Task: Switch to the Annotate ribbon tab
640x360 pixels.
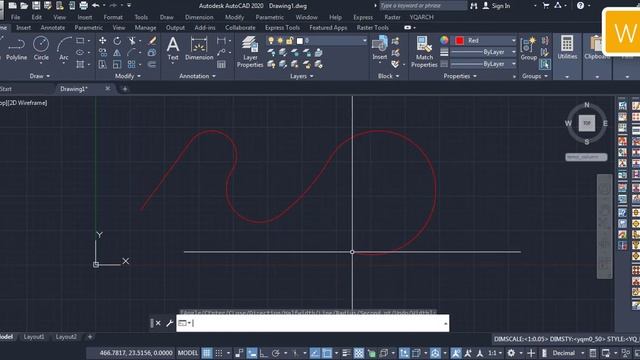Action: pos(53,28)
